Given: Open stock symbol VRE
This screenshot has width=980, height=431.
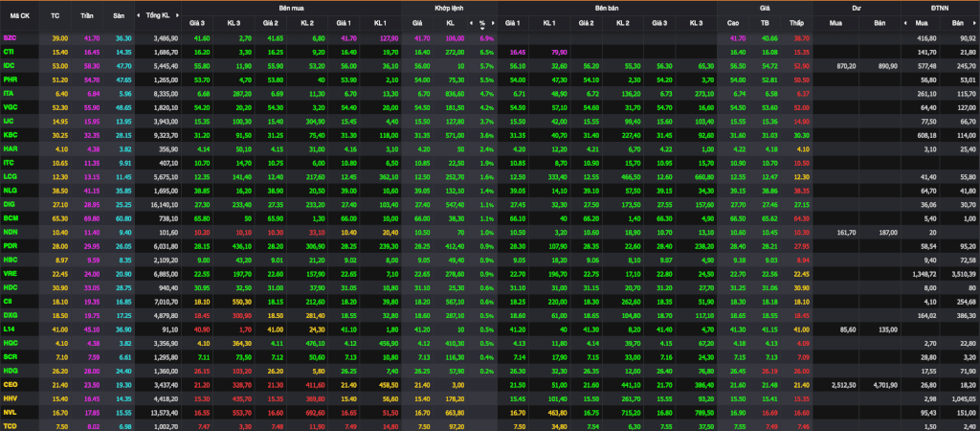Looking at the screenshot, I should (10, 273).
